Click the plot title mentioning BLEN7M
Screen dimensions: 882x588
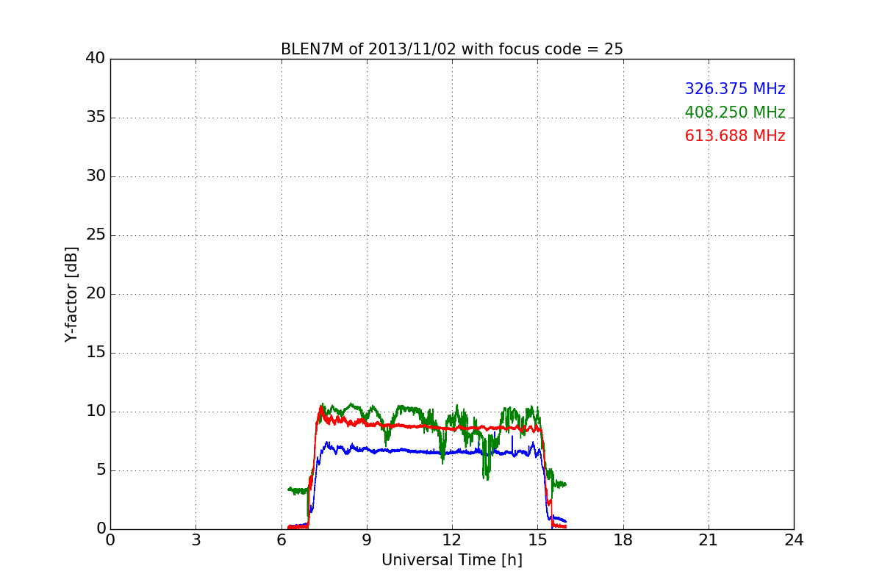click(451, 49)
